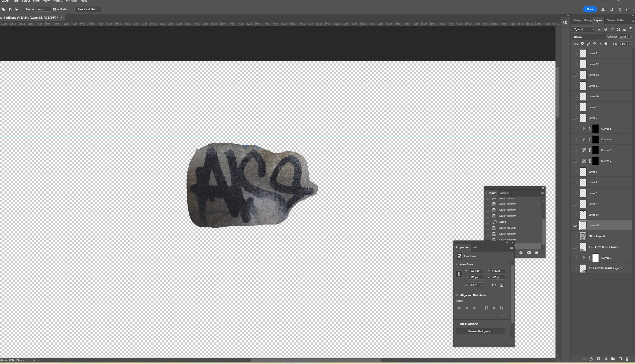Viewport: 635px width, 364px height.
Task: Switch to the Paths tab
Action: point(620,20)
